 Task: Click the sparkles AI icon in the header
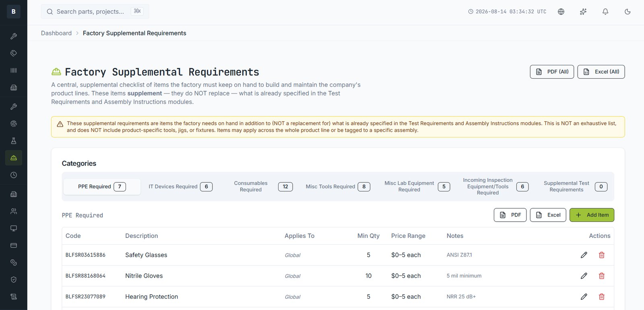pyautogui.click(x=583, y=12)
